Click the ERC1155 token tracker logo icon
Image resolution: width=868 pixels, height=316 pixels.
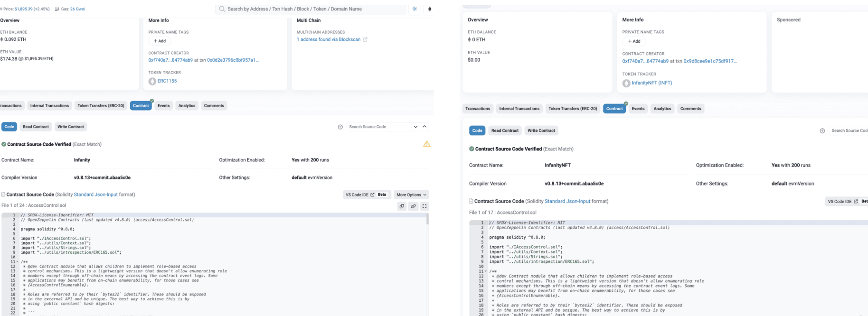[152, 81]
